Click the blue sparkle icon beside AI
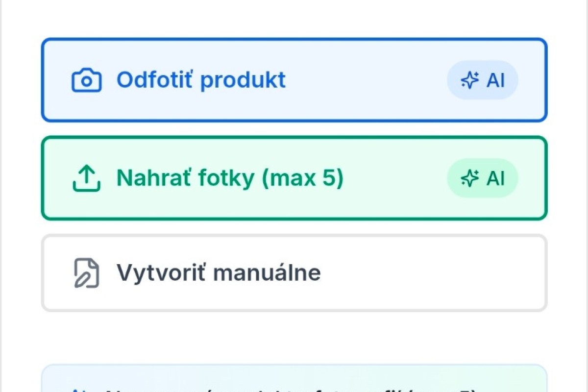588x392 pixels. tap(469, 80)
